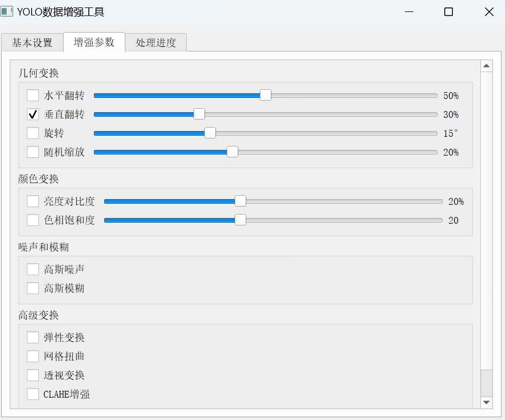Enable the 旋转 checkbox
505x420 pixels.
pos(33,133)
